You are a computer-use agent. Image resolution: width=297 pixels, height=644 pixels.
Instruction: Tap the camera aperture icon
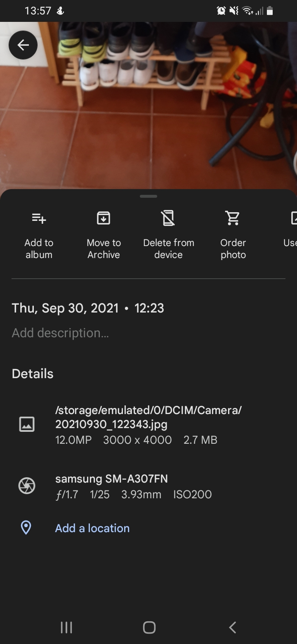tap(27, 486)
